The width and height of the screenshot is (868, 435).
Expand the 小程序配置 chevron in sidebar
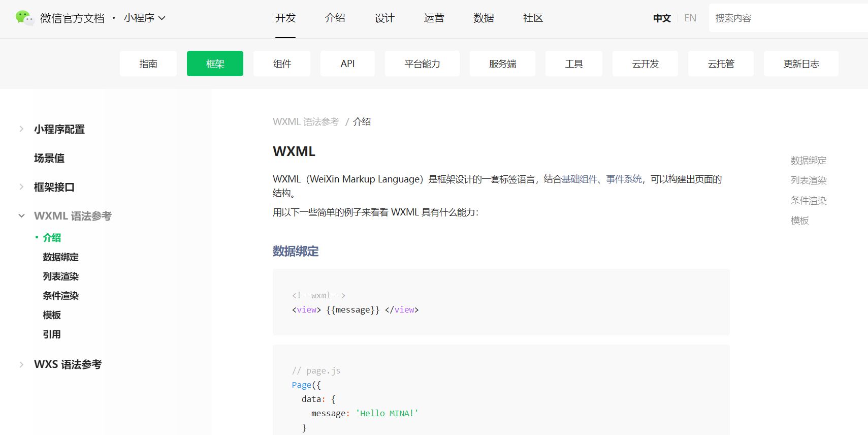pyautogui.click(x=21, y=129)
